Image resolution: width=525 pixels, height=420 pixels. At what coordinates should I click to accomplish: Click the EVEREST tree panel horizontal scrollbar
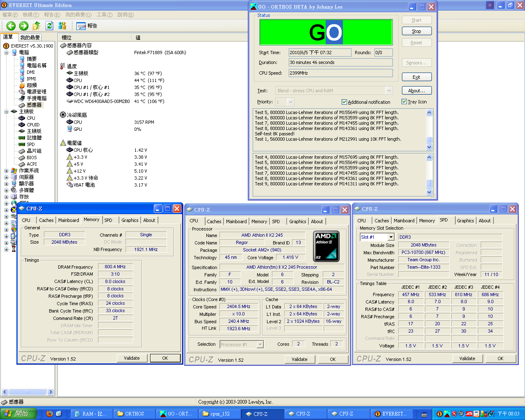point(28,392)
